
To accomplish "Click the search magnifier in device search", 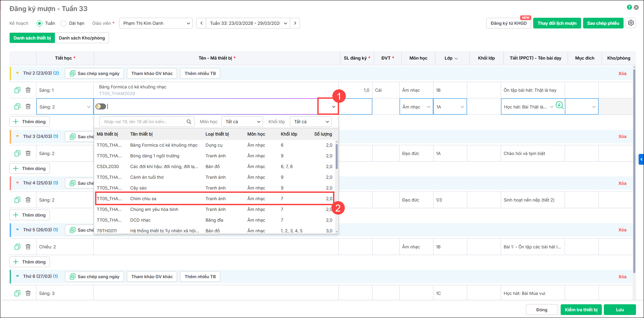I will click(189, 122).
